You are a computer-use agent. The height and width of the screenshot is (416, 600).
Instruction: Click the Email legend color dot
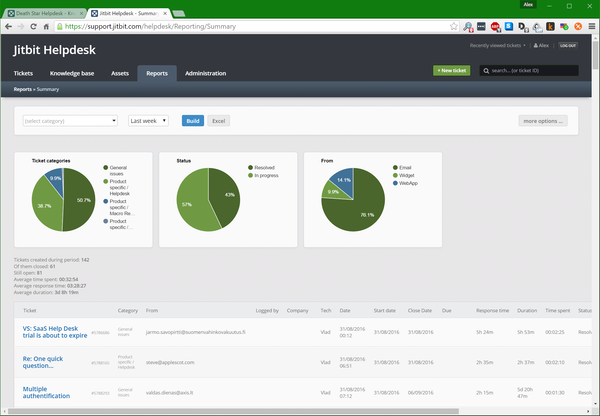(x=395, y=168)
